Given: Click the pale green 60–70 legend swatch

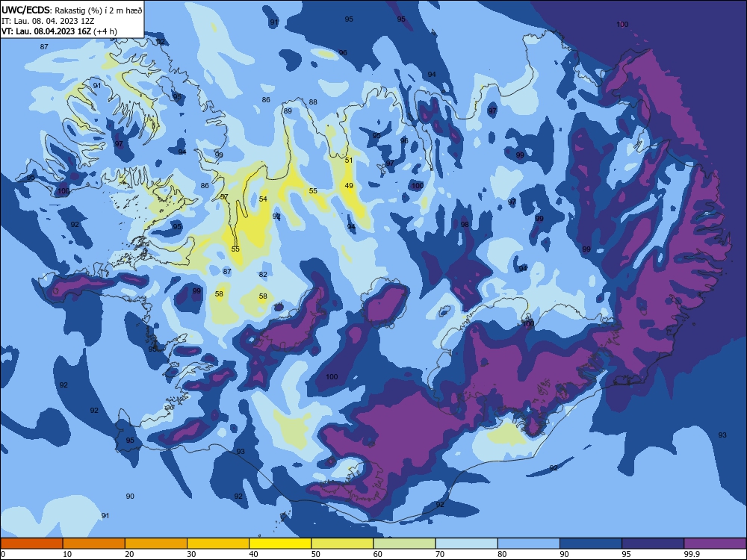Looking at the screenshot, I should pyautogui.click(x=404, y=544).
